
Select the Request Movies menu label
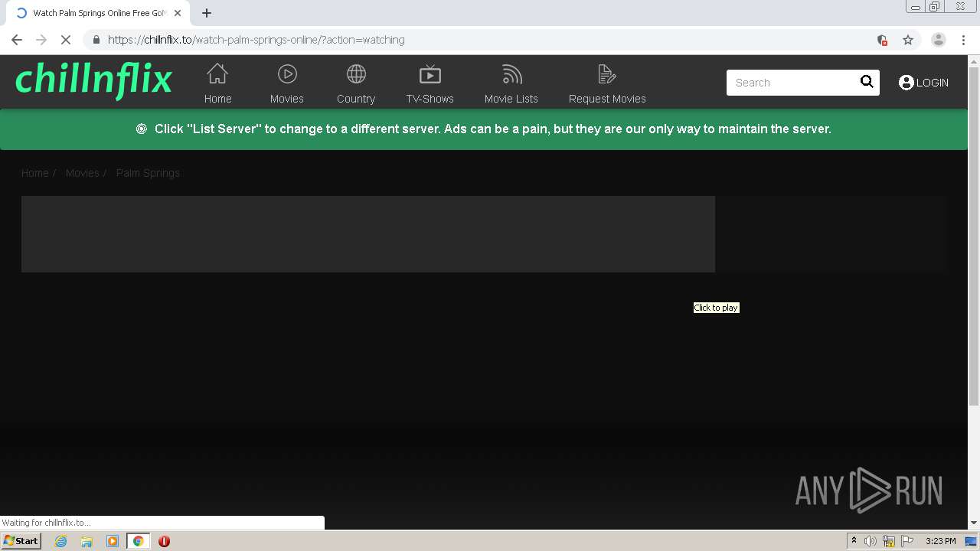click(607, 99)
